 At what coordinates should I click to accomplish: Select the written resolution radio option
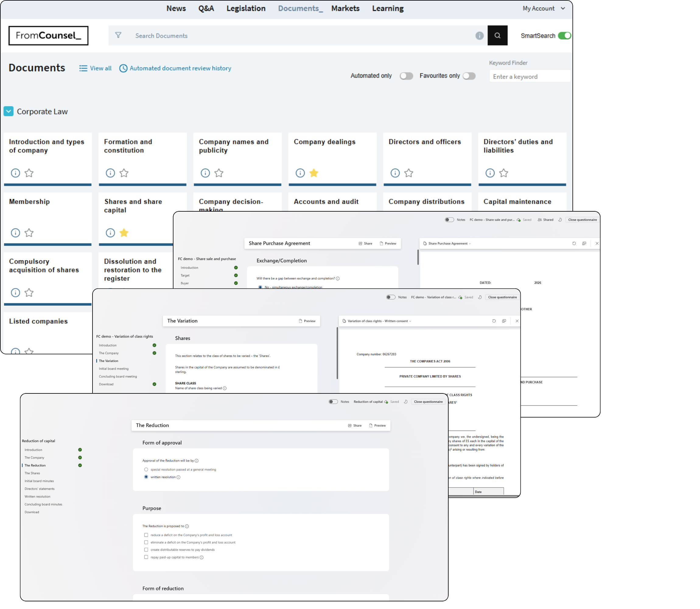pyautogui.click(x=146, y=477)
